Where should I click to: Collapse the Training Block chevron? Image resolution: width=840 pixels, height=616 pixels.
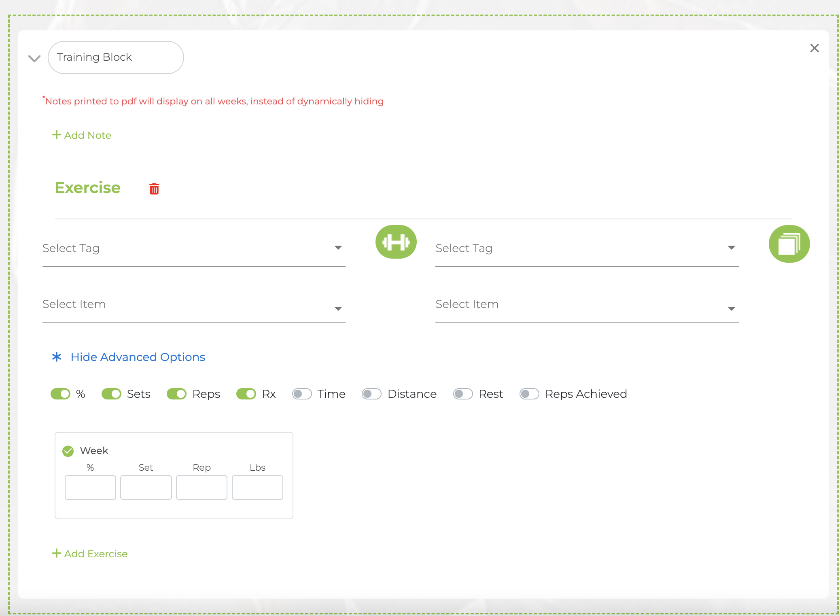34,58
